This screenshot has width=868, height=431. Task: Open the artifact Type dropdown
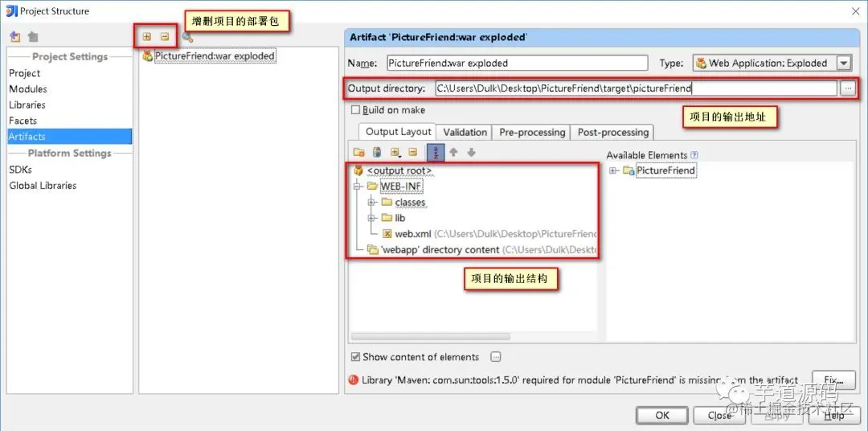[844, 64]
